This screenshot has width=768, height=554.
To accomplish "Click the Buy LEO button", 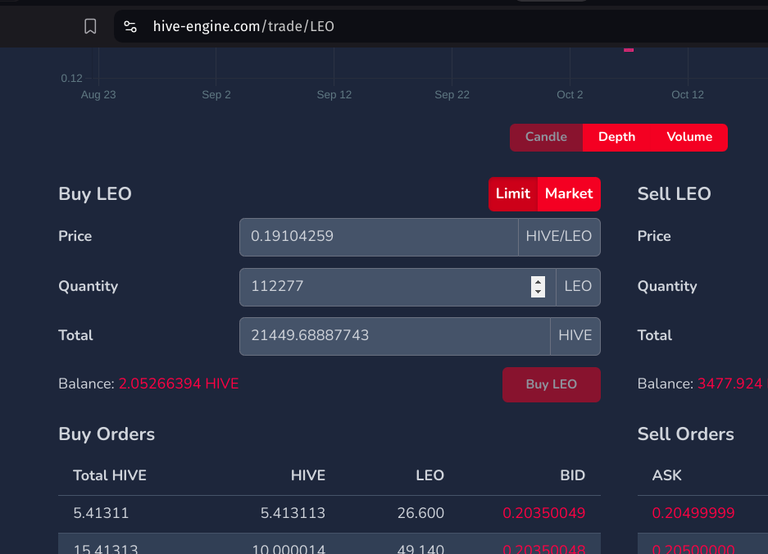I will coord(552,385).
